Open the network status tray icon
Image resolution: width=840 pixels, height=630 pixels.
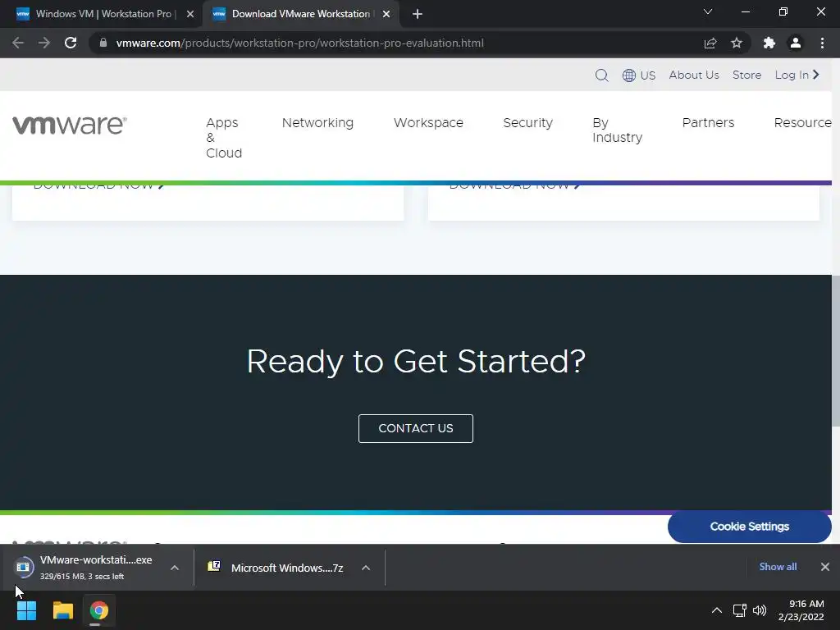(x=739, y=610)
